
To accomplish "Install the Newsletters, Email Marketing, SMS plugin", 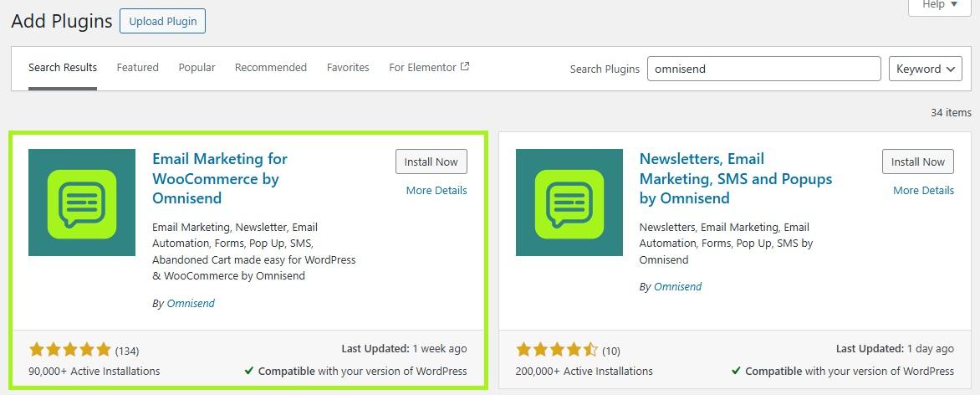I will tap(918, 162).
